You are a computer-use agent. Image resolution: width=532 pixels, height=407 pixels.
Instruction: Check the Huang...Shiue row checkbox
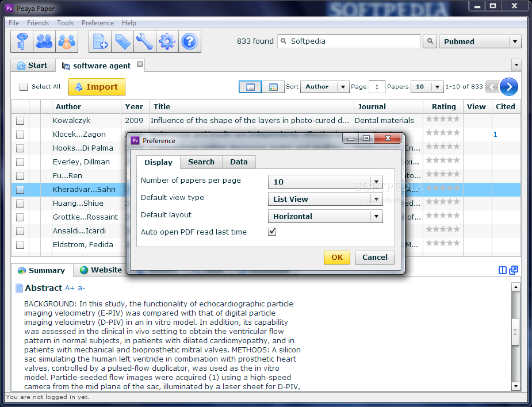click(x=20, y=203)
